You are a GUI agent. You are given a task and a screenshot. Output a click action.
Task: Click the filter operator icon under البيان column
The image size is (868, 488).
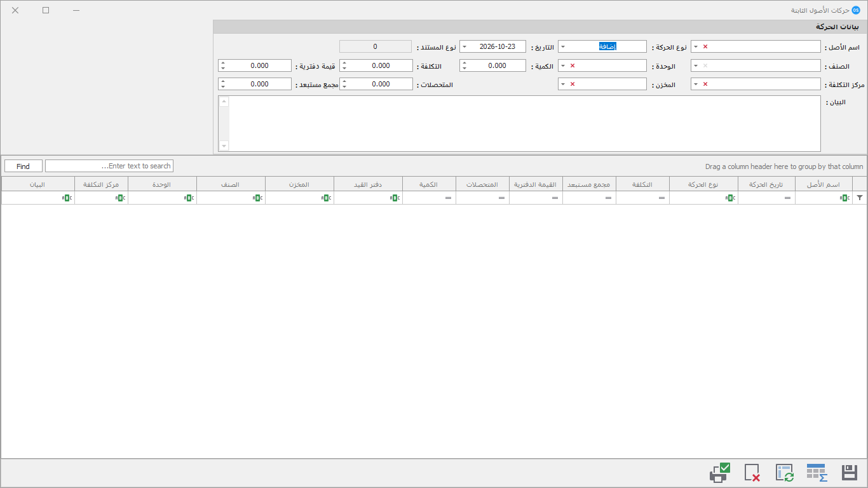point(67,198)
